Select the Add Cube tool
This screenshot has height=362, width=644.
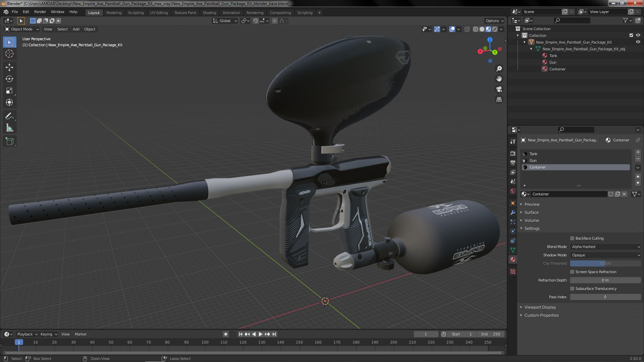pos(9,141)
